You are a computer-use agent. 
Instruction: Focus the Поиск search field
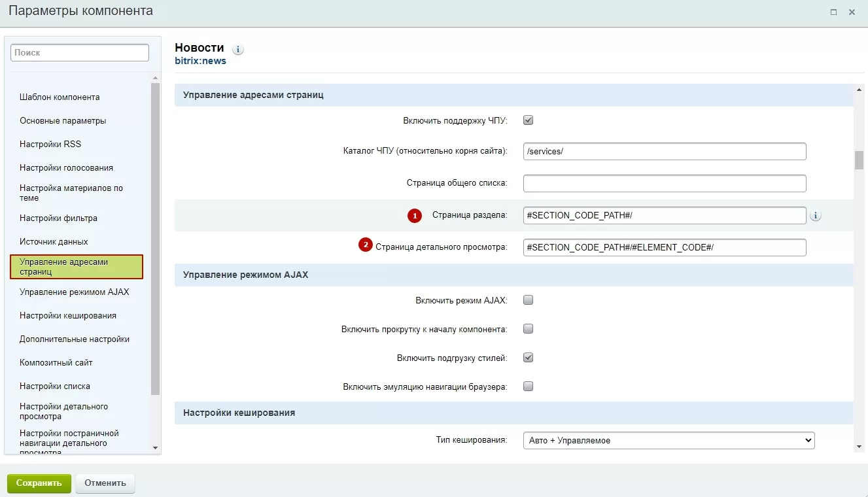pyautogui.click(x=80, y=52)
